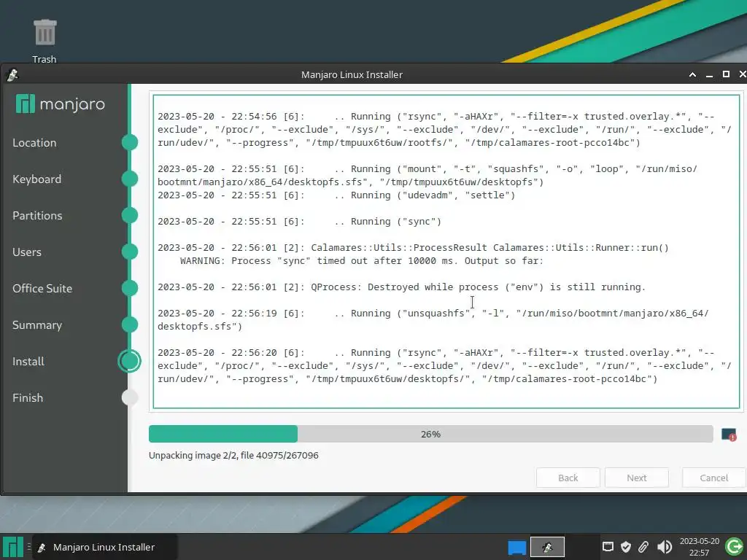Click the Install step progress circle
Image resolution: width=747 pixels, height=560 pixels.
130,361
